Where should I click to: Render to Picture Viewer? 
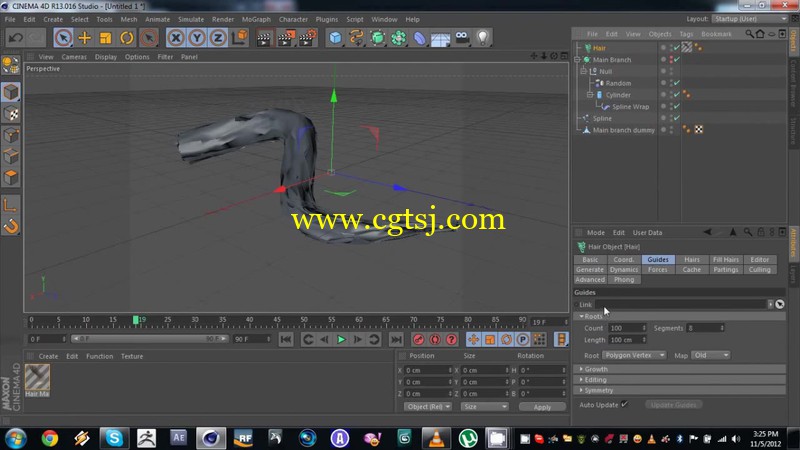pyautogui.click(x=286, y=38)
